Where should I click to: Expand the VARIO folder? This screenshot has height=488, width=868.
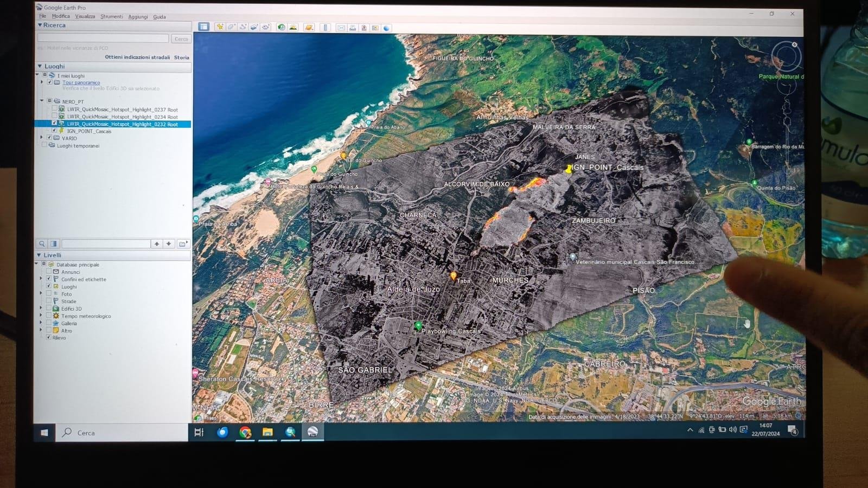click(x=42, y=138)
